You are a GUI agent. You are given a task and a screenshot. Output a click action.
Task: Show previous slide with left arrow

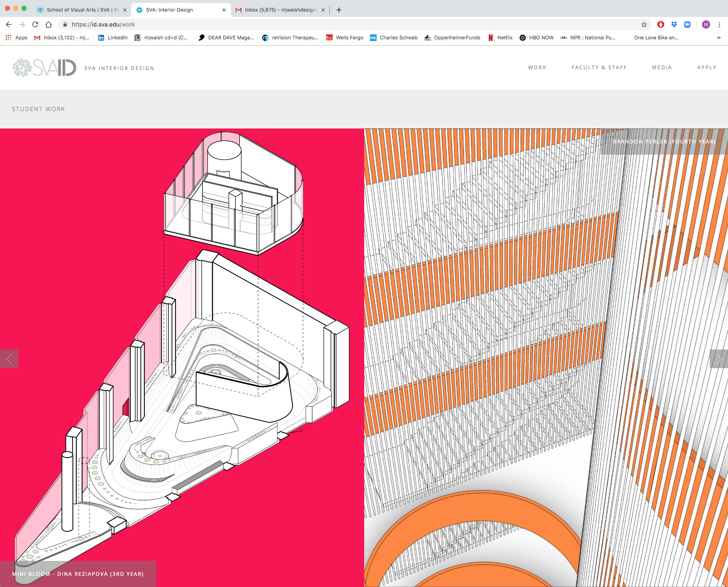pos(9,359)
